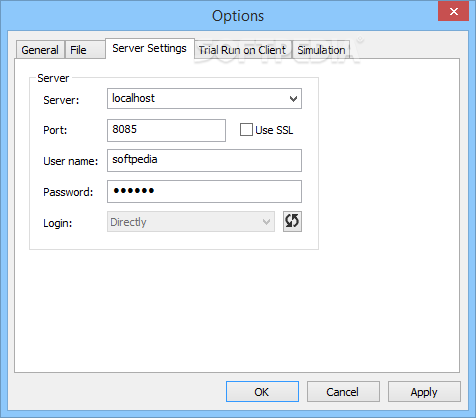476x418 pixels.
Task: Enable the Use SSL checkbox
Action: click(x=246, y=130)
